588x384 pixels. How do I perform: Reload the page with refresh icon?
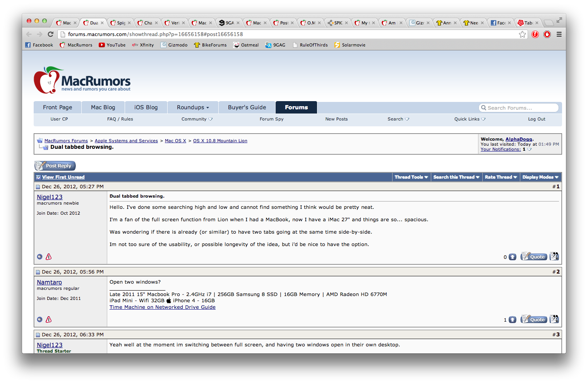pyautogui.click(x=50, y=34)
